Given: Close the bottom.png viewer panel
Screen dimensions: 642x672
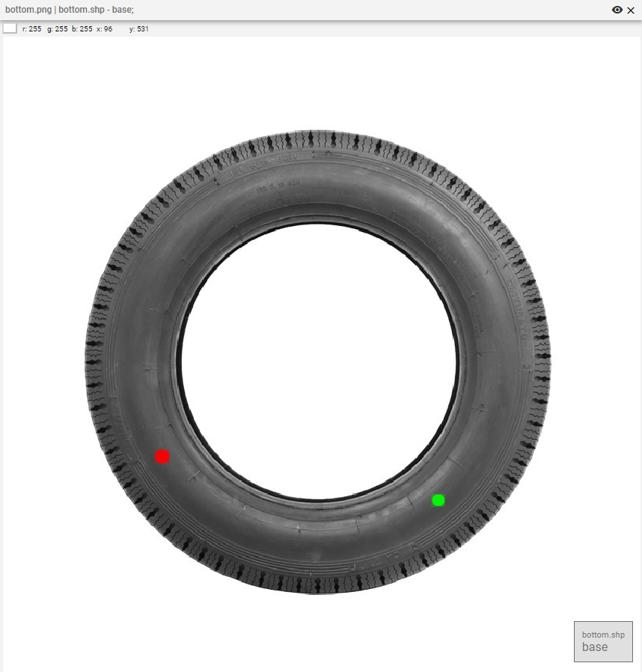Looking at the screenshot, I should tap(631, 10).
